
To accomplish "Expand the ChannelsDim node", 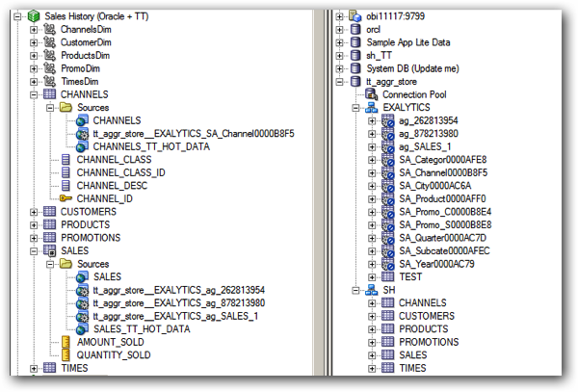I will (34, 30).
